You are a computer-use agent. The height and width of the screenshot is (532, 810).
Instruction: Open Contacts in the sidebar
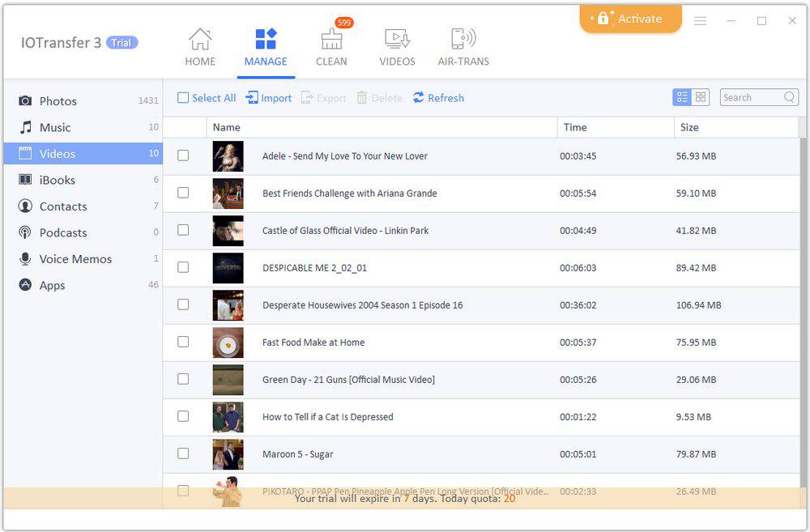[83, 206]
